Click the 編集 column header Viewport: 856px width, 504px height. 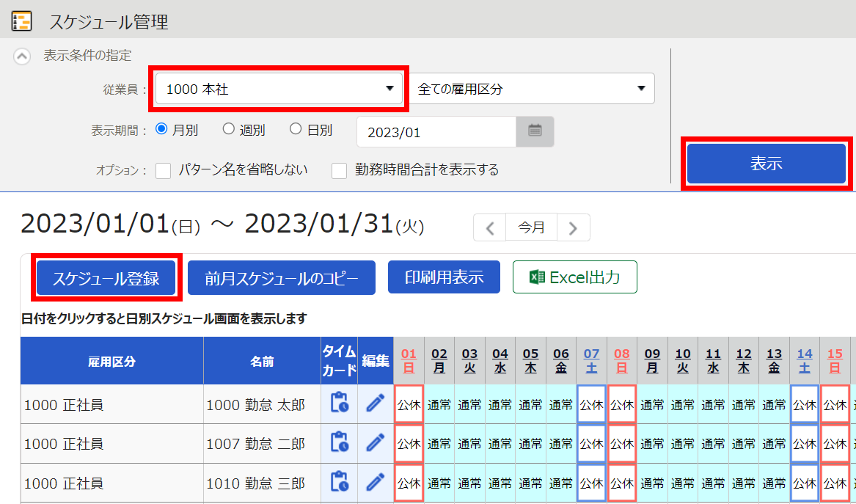[375, 361]
